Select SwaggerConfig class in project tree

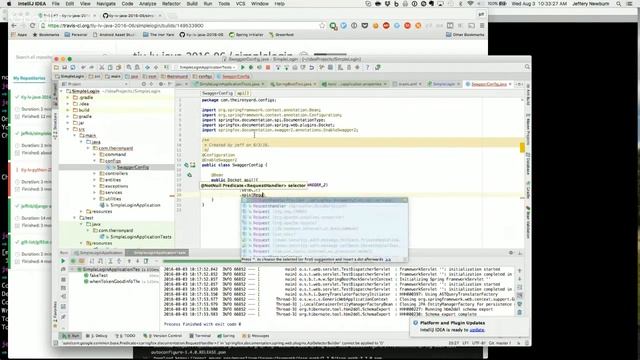tap(133, 167)
